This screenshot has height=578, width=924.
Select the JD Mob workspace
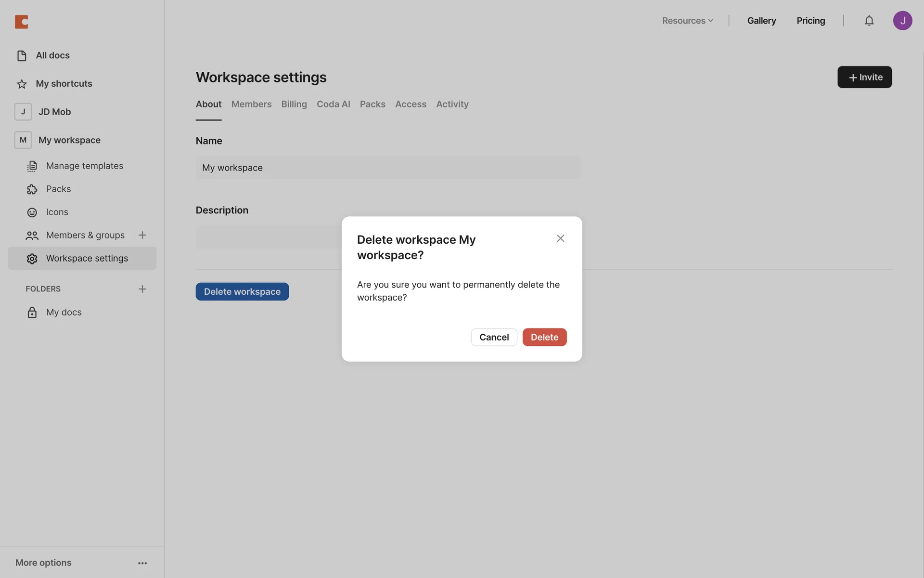(x=54, y=112)
